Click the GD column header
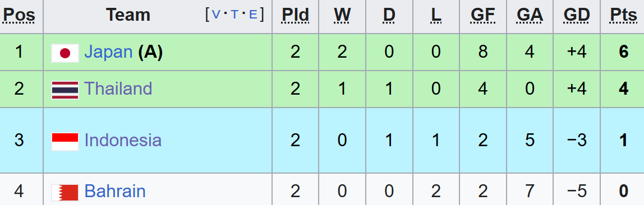This screenshot has width=644, height=205. point(577,16)
